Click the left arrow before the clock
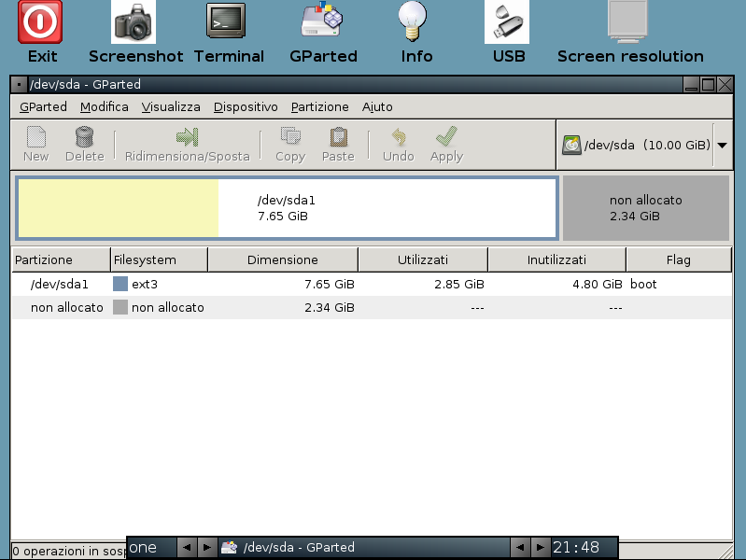 tap(520, 547)
